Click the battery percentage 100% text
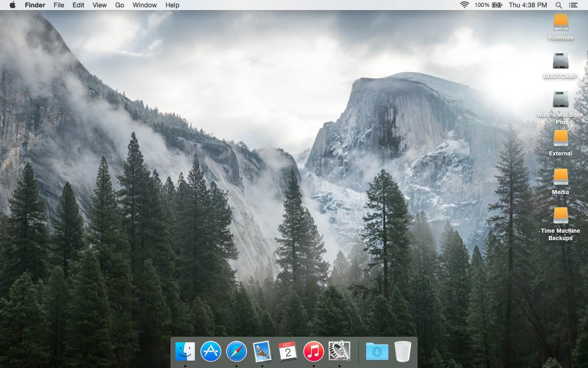The width and height of the screenshot is (588, 368). [482, 5]
